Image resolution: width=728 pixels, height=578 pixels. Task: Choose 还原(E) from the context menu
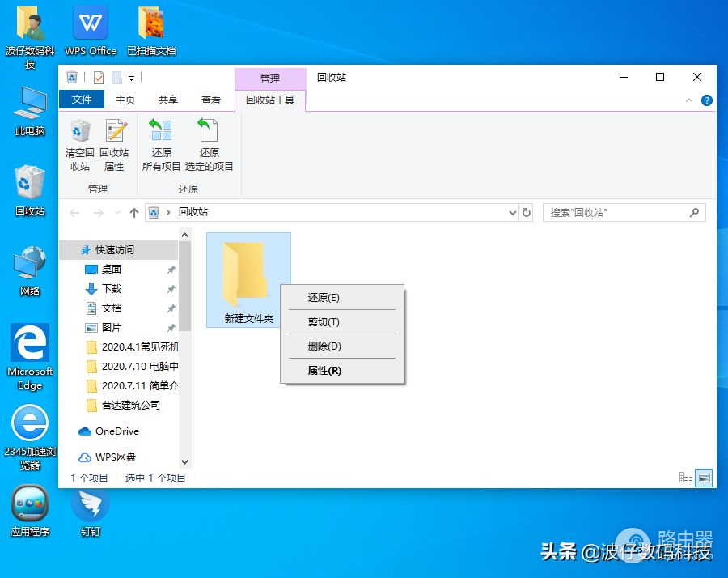pos(324,297)
